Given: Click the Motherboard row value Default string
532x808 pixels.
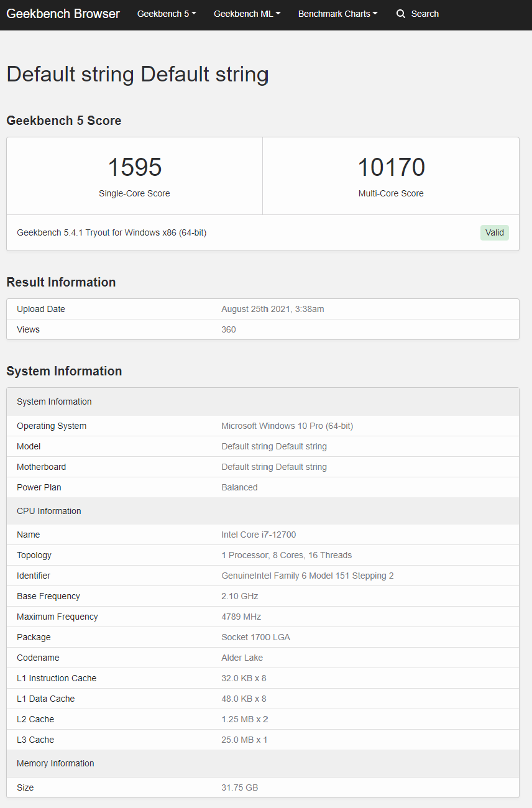Looking at the screenshot, I should 274,467.
